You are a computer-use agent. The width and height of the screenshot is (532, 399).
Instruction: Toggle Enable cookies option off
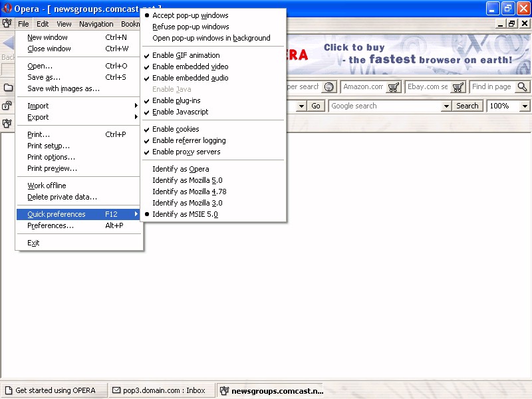pyautogui.click(x=176, y=129)
